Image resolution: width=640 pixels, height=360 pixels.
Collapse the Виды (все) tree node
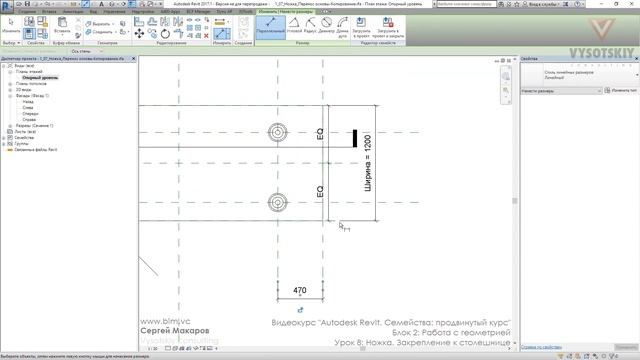tap(4, 66)
